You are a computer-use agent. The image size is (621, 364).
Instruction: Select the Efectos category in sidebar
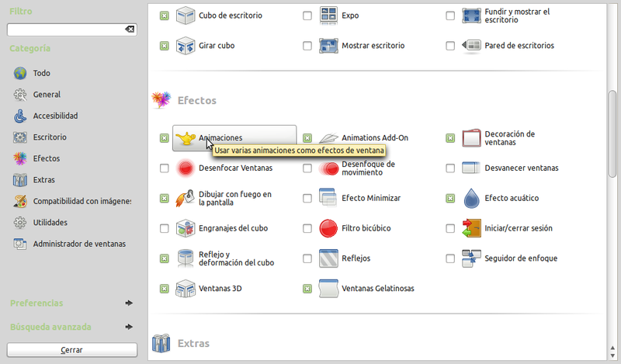coord(46,158)
